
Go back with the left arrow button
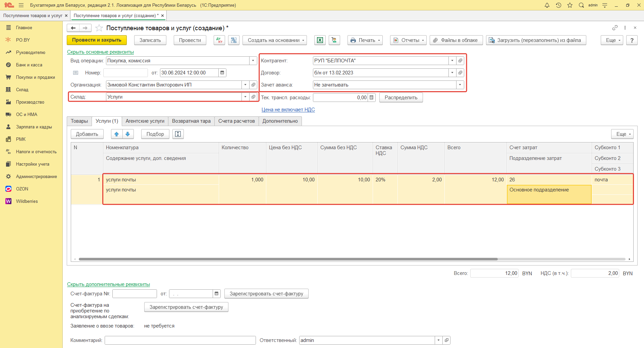coord(73,28)
